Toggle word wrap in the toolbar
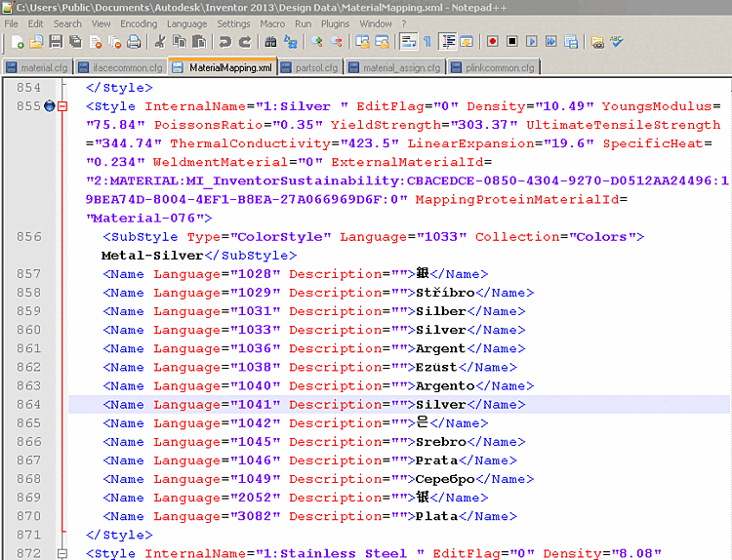The image size is (732, 560). (408, 42)
